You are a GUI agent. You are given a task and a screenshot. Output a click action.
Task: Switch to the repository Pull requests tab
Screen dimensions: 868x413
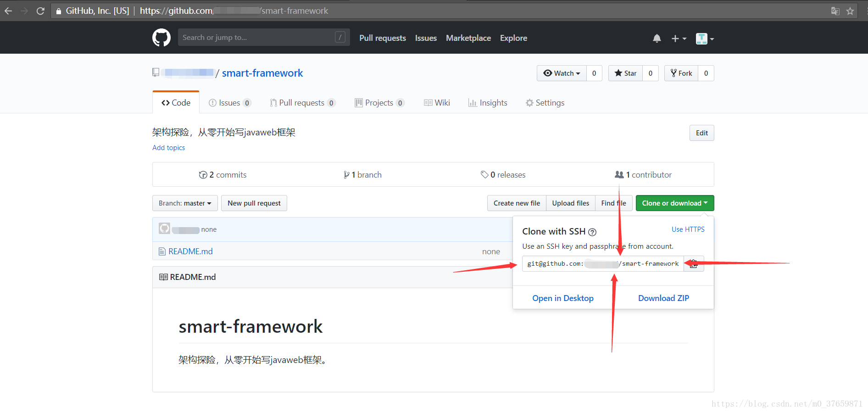coord(303,103)
